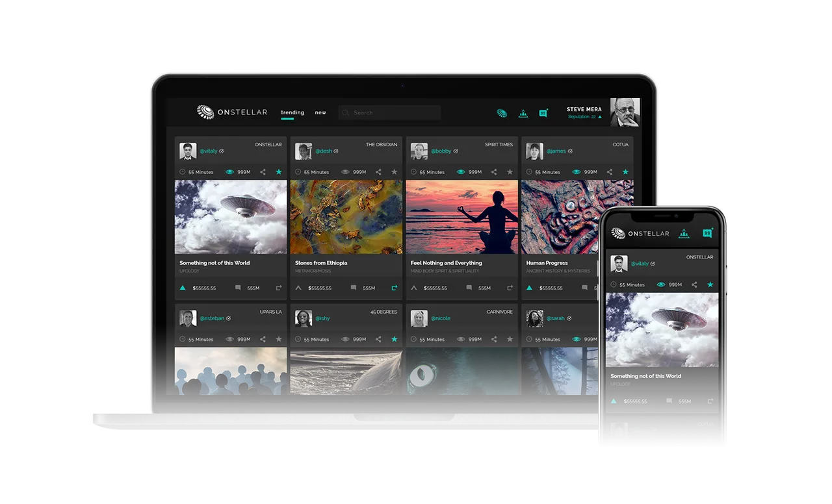Repost Something not of this World on laptop
This screenshot has height=504, width=832.
(278, 288)
